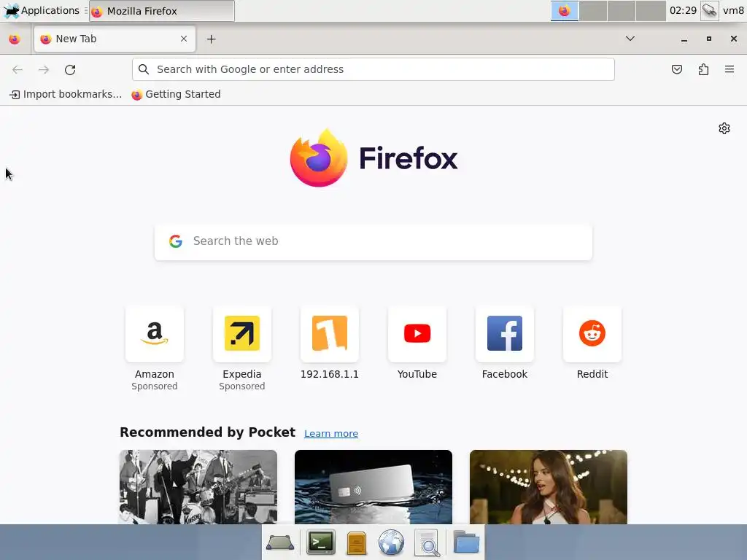Open Firefox View pinned tab icon
The height and width of the screenshot is (560, 747).
coord(15,39)
